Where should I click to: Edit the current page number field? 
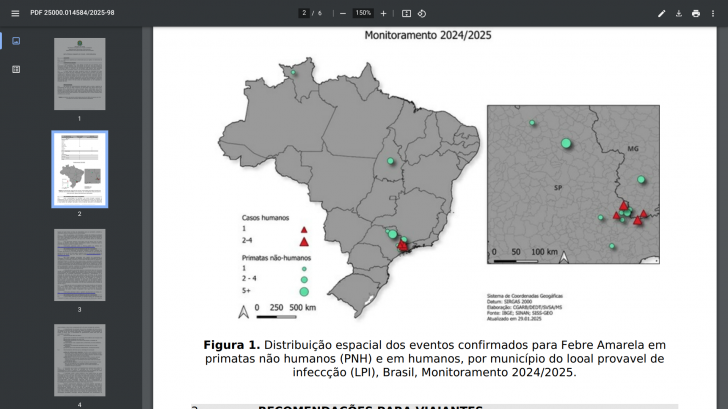(x=303, y=13)
